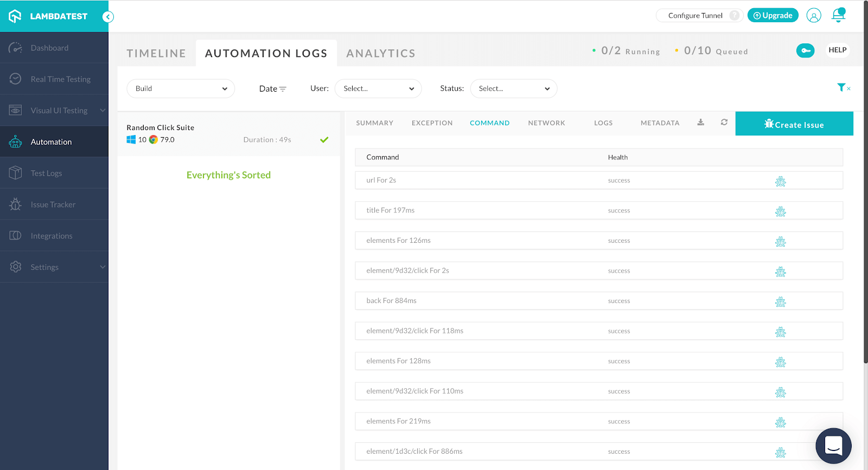The image size is (868, 470).
Task: Clear filters using the funnel icon
Action: 843,88
